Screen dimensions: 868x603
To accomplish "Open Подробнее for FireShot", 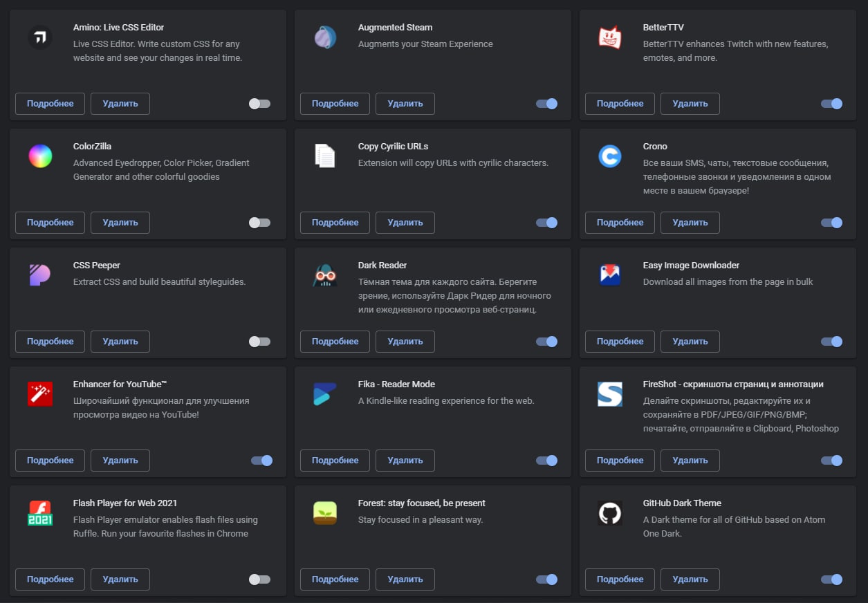I will (x=620, y=461).
